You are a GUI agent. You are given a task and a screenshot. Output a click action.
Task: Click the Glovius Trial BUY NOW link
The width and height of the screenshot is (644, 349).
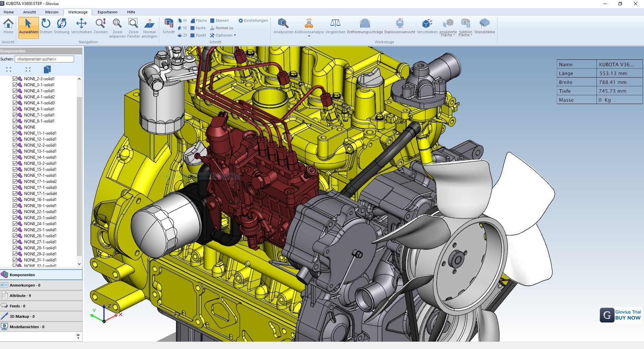coord(621,315)
